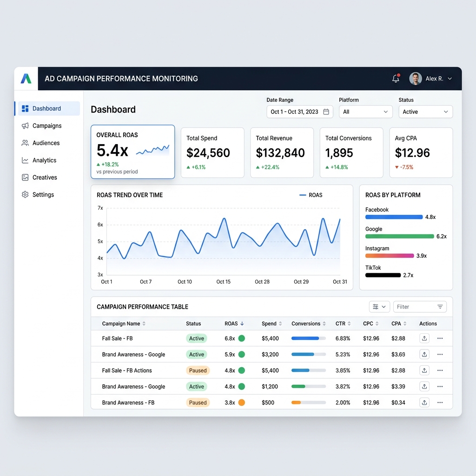The width and height of the screenshot is (476, 476).
Task: Click the Audiences people icon
Action: pos(25,143)
